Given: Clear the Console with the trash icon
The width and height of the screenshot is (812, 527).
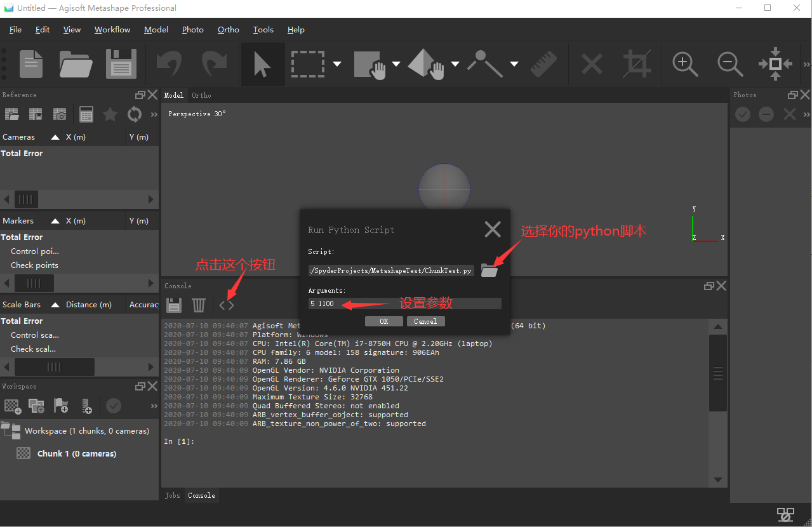Looking at the screenshot, I should [x=198, y=305].
